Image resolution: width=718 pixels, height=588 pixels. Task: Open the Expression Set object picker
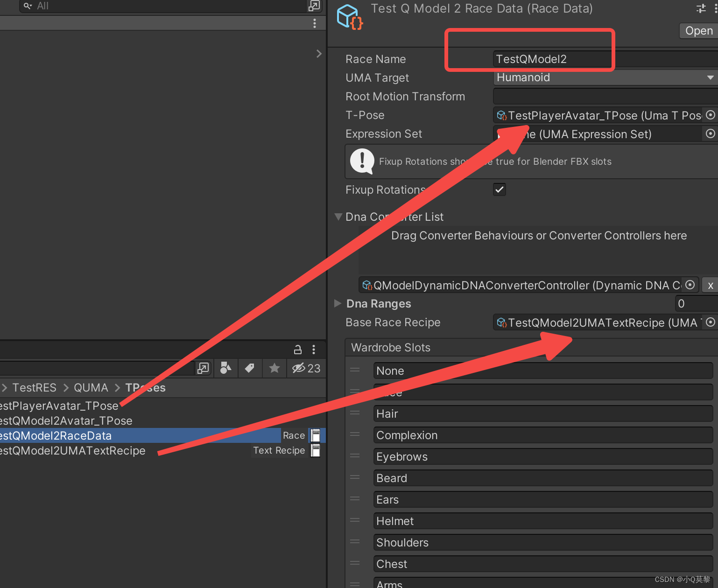(710, 134)
